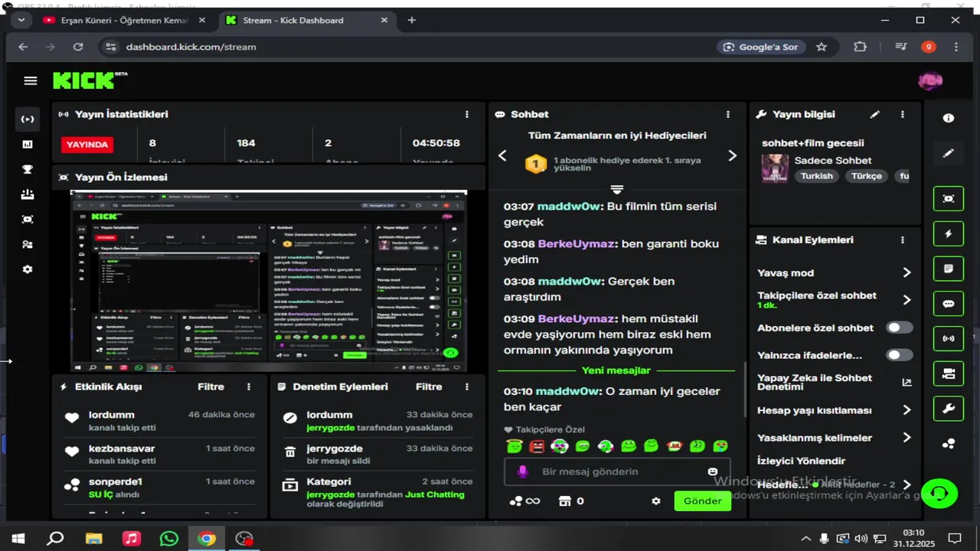Screen dimensions: 980x551
Task: Click the Türkçe tag chip
Action: pyautogui.click(x=867, y=175)
